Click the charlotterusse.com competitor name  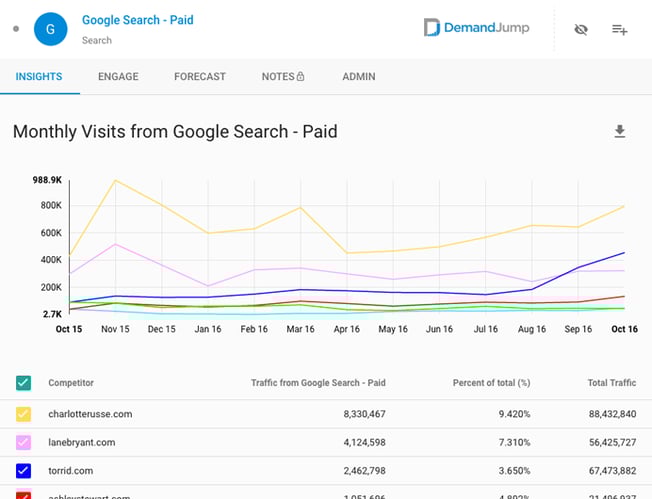[90, 414]
